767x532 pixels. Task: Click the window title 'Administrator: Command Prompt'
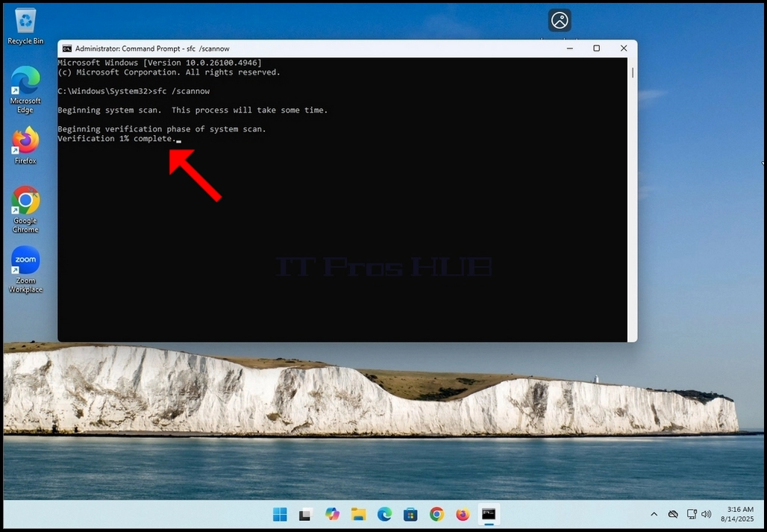coord(152,48)
